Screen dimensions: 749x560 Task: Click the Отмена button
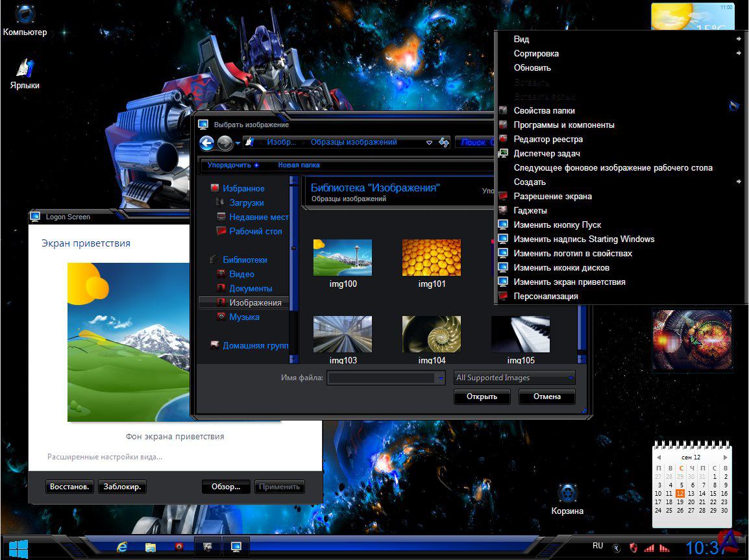[x=547, y=396]
